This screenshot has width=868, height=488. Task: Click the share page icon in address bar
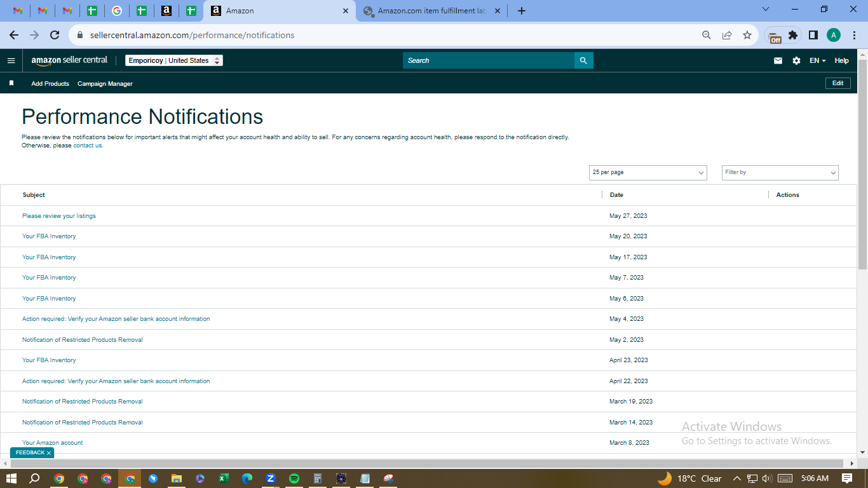[x=727, y=35]
